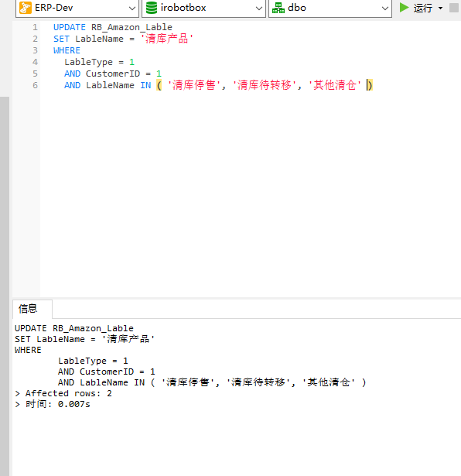Click the '清库停售' string in editor
The image size is (461, 476).
[193, 85]
